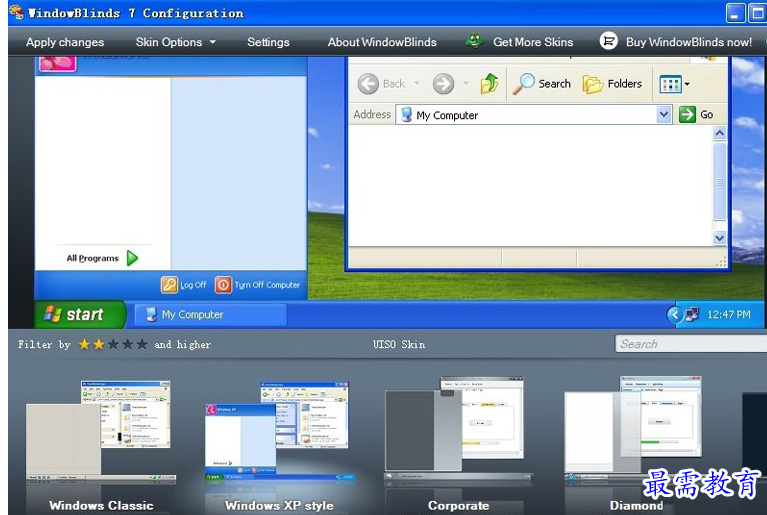Click the green All Programs arrow
Image resolution: width=767 pixels, height=515 pixels.
pyautogui.click(x=133, y=258)
